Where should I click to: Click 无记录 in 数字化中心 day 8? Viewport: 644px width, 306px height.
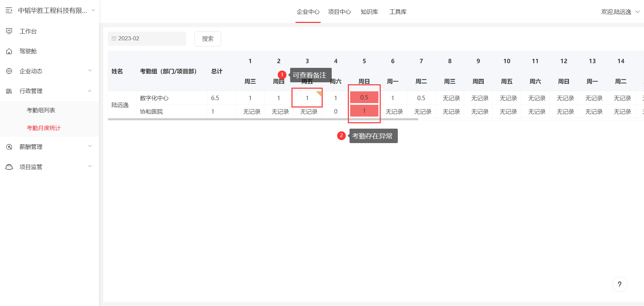[x=451, y=98]
